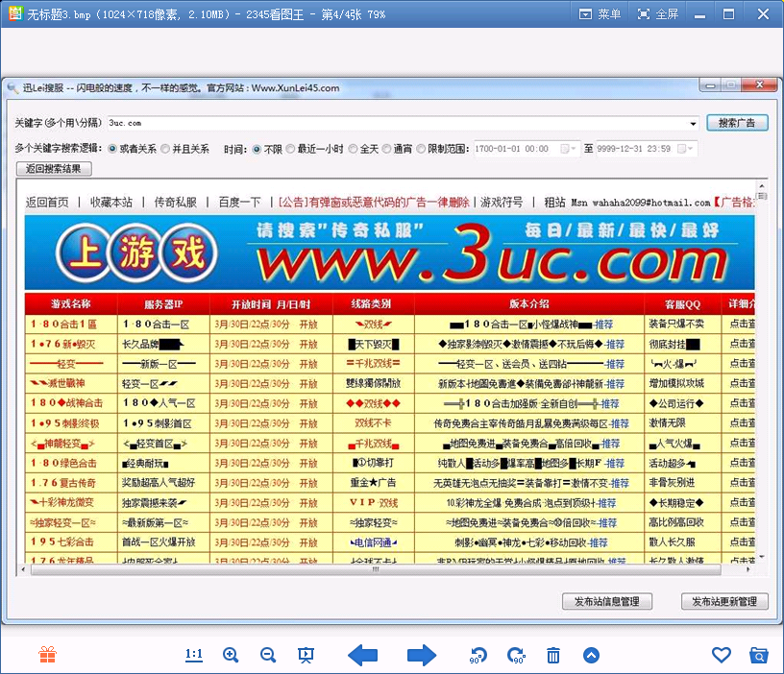Favorite the image with the heart icon
784x674 pixels.
click(x=721, y=655)
